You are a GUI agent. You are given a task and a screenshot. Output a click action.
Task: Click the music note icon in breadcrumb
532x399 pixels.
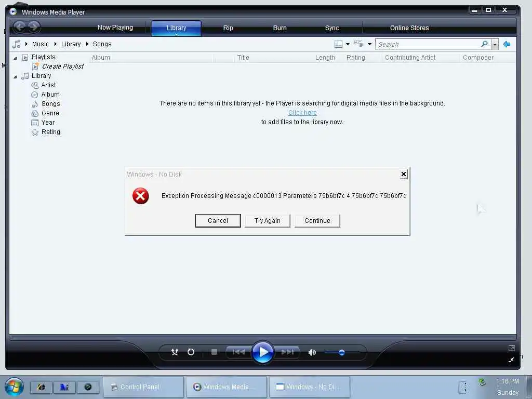point(16,44)
